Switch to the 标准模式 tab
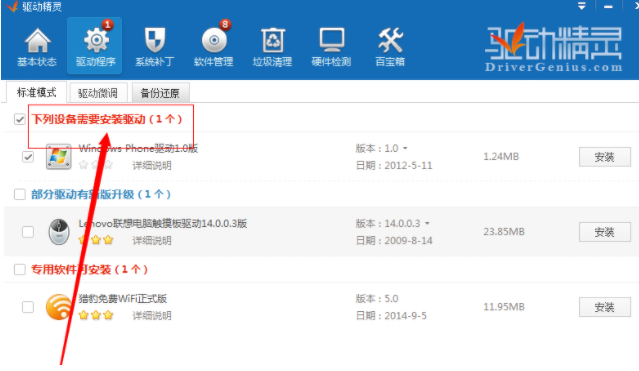Image resolution: width=639 pixels, height=371 pixels. [x=36, y=93]
